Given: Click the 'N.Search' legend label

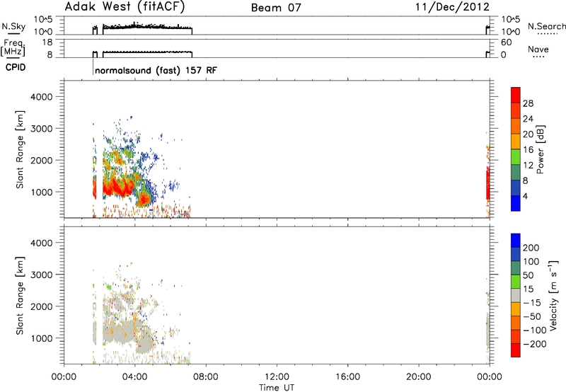Looking at the screenshot, I should coord(546,26).
